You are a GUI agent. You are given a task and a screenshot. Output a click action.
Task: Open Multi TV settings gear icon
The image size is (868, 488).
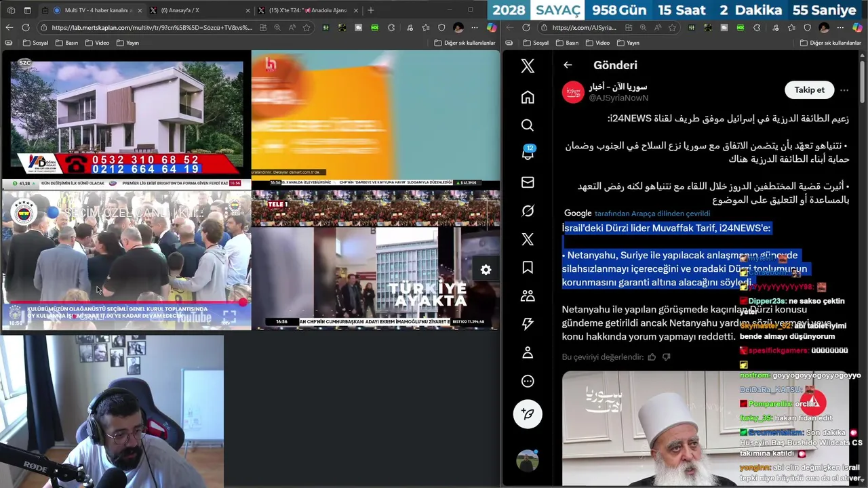(486, 270)
